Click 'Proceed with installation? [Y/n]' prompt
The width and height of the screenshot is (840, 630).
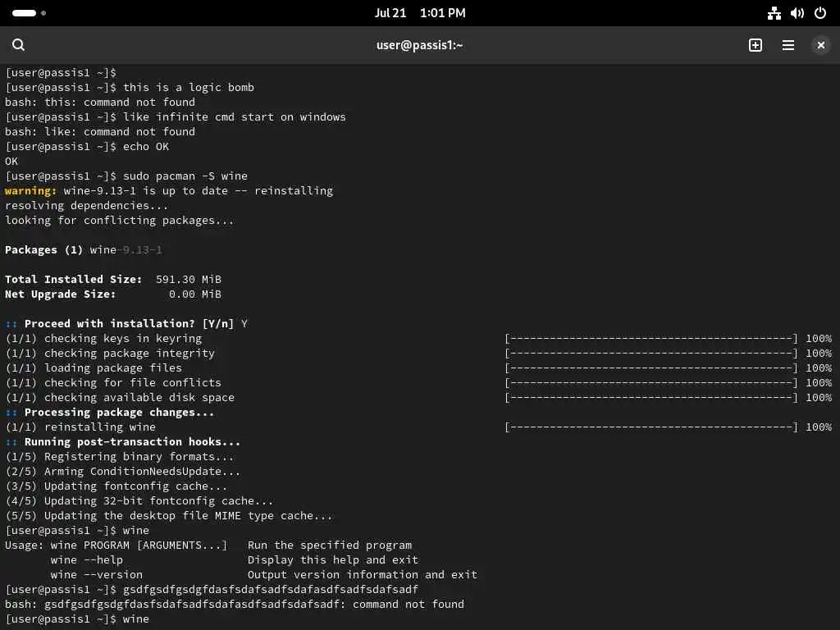pos(129,323)
